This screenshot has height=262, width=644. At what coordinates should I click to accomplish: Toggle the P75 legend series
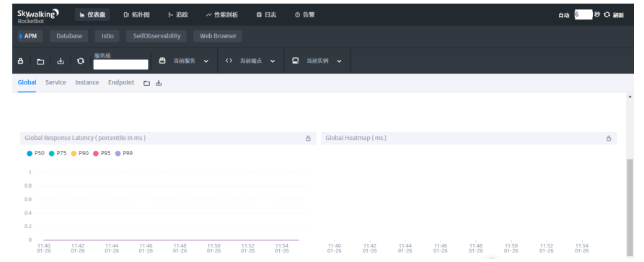tap(58, 154)
